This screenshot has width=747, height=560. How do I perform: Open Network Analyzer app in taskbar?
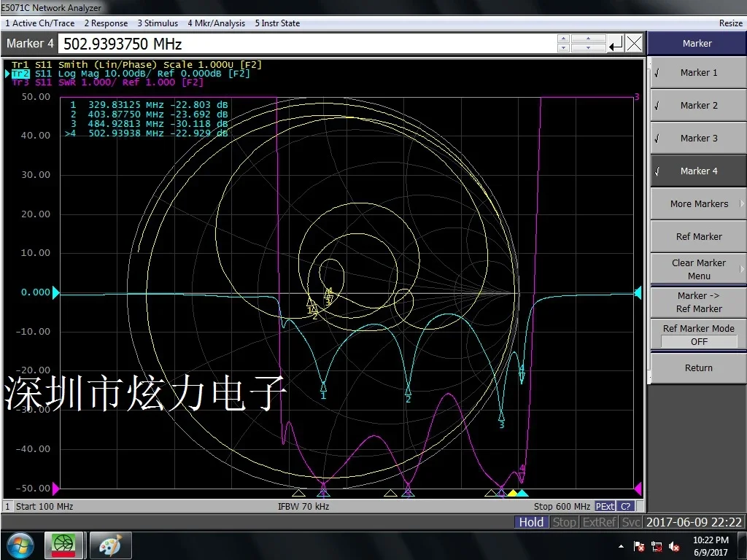click(64, 545)
